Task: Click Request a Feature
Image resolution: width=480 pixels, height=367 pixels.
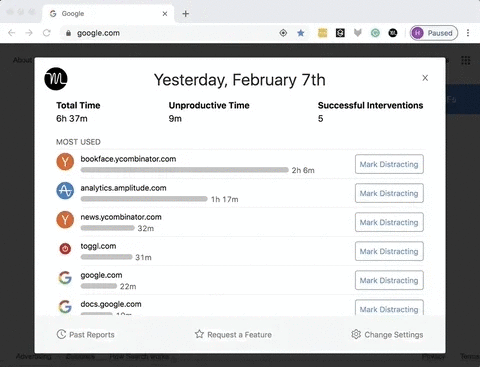Action: pos(233,334)
